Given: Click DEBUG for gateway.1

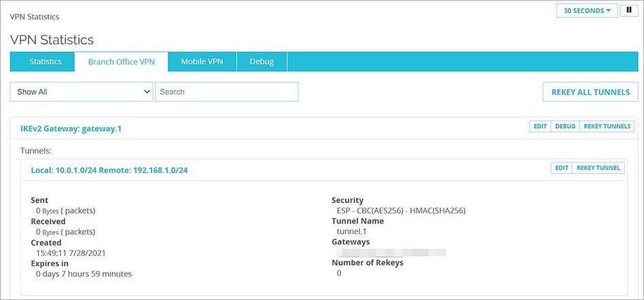Looking at the screenshot, I should click(x=565, y=127).
